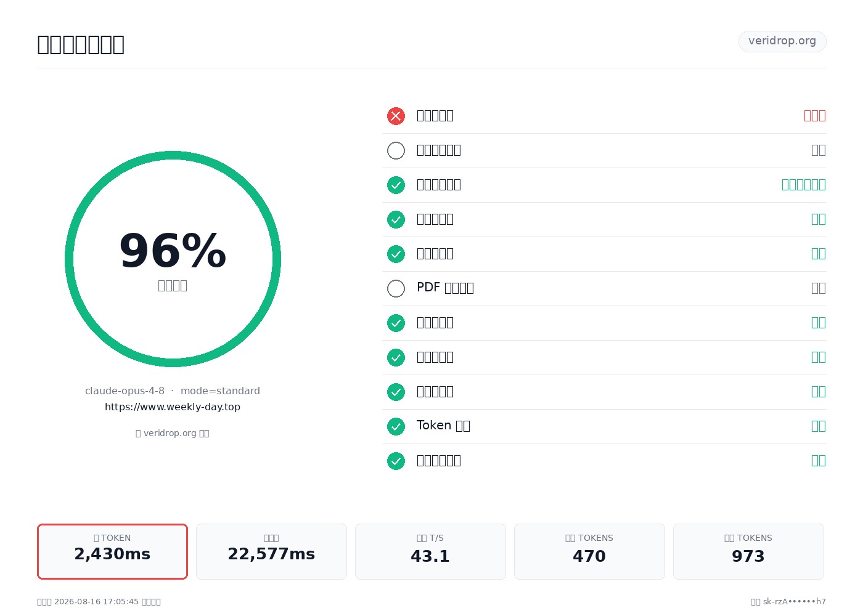Click the green check beside Token row
Image resolution: width=863 pixels, height=616 pixels.
click(x=396, y=426)
